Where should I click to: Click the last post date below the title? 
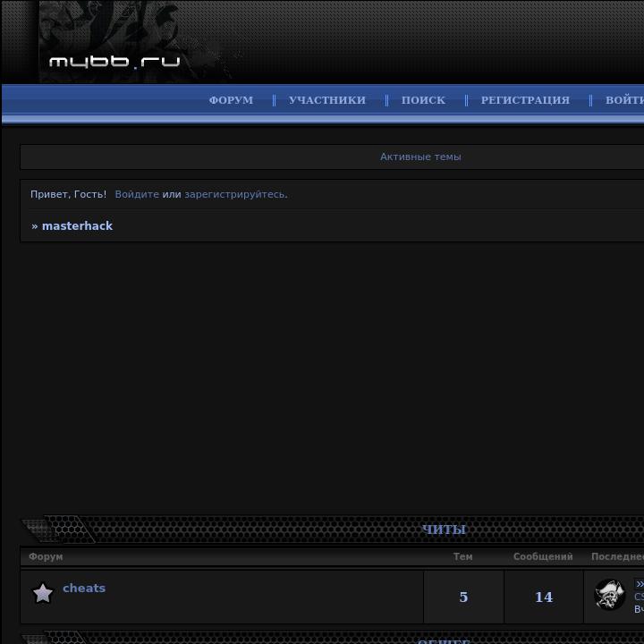coord(639,609)
